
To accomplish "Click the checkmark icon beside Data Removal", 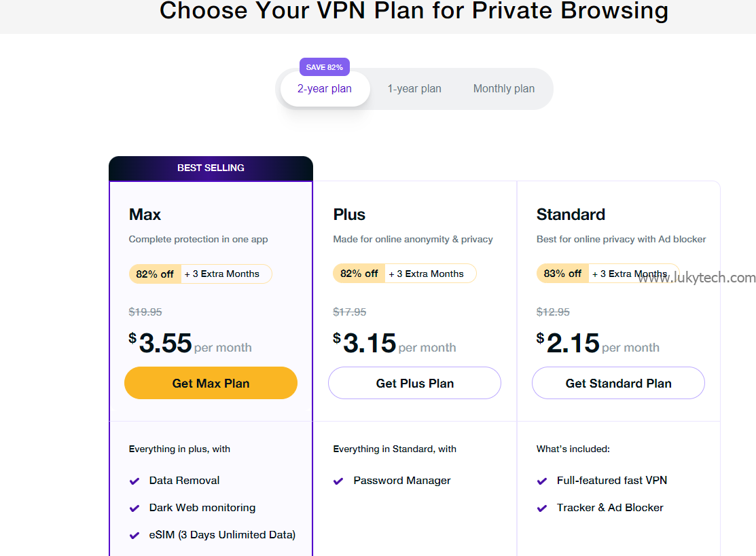I will (134, 481).
